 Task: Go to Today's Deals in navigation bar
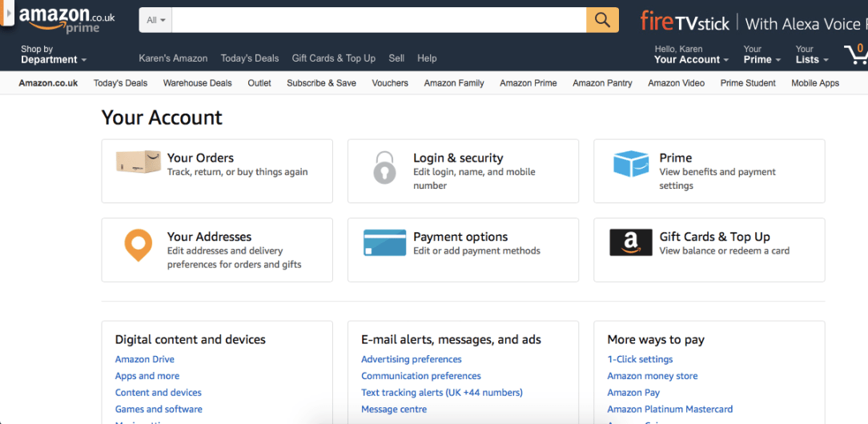(x=249, y=58)
